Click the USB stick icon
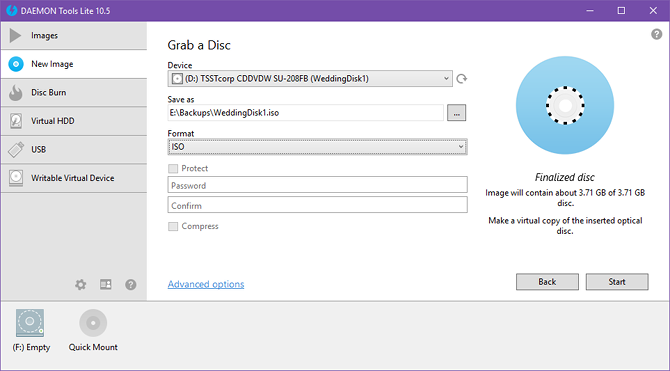Viewport: 670px width, 371px height. [16, 150]
